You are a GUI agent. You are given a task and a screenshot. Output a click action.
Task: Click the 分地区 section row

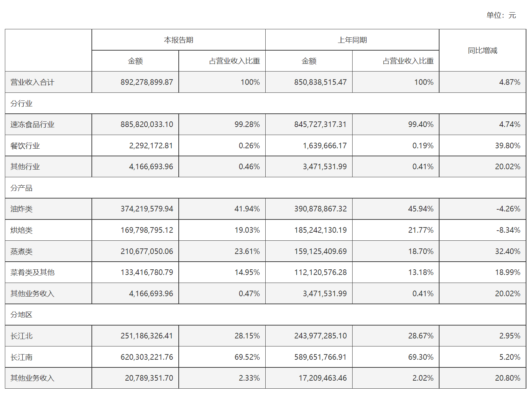tap(22, 315)
